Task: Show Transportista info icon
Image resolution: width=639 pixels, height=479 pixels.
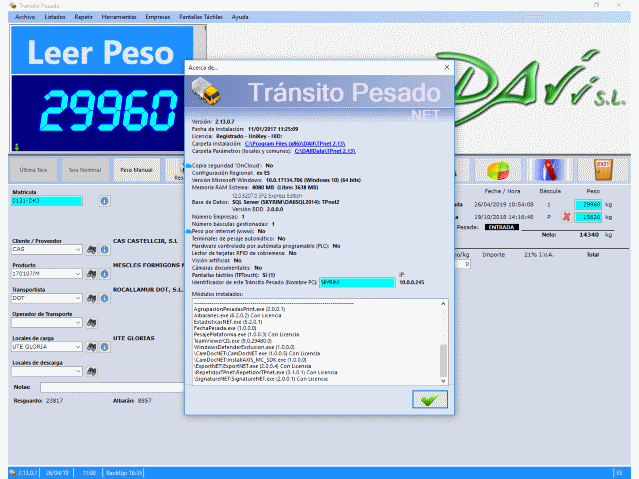Action: [x=105, y=298]
